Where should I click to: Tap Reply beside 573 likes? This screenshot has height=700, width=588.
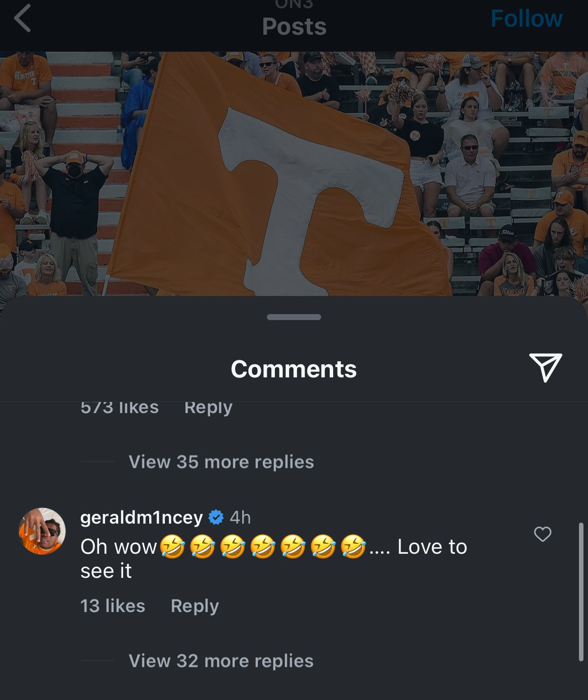pos(208,408)
